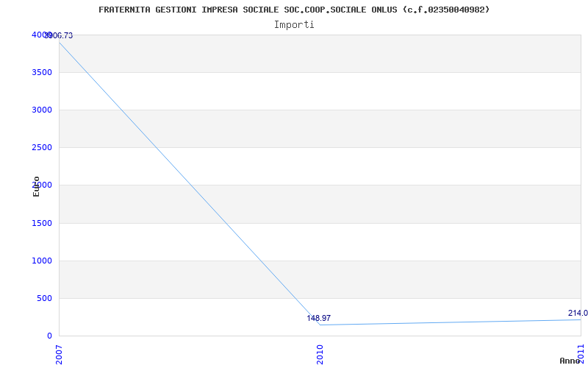This screenshot has width=588, height=368.
Task: Click the 2011 x-axis year label
Action: point(580,353)
